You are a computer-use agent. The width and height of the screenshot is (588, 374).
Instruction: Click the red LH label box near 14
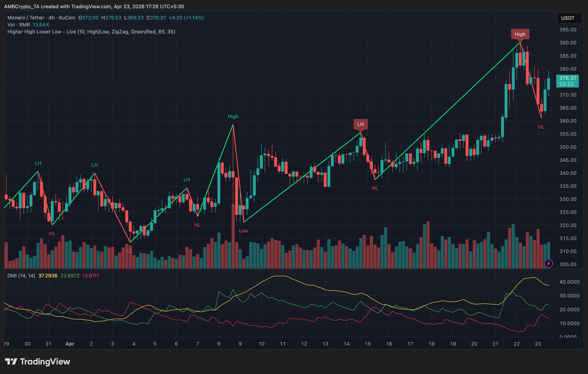[360, 124]
